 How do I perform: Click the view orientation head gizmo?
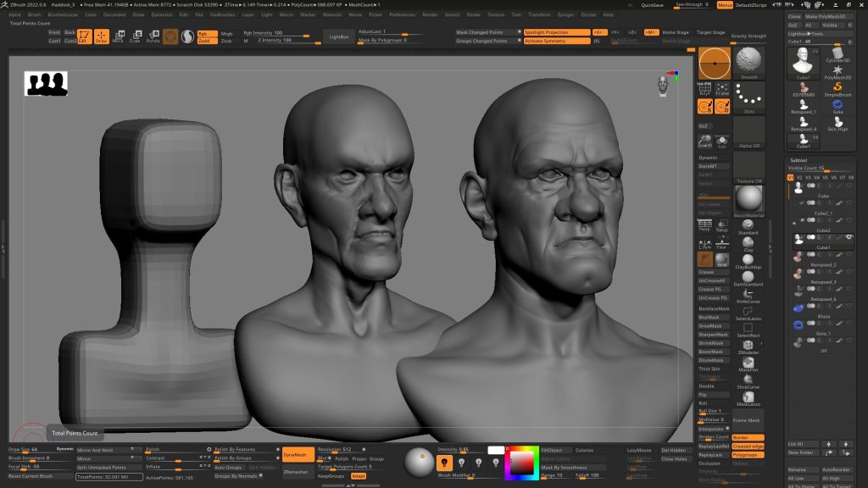pyautogui.click(x=663, y=86)
